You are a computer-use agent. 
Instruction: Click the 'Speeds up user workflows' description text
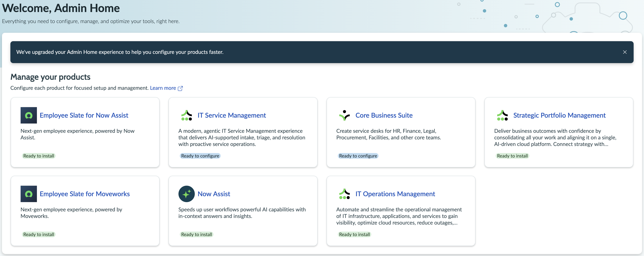pyautogui.click(x=242, y=213)
